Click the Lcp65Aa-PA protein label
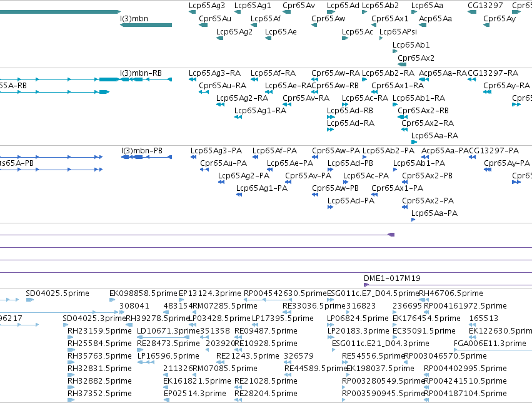 (x=434, y=213)
